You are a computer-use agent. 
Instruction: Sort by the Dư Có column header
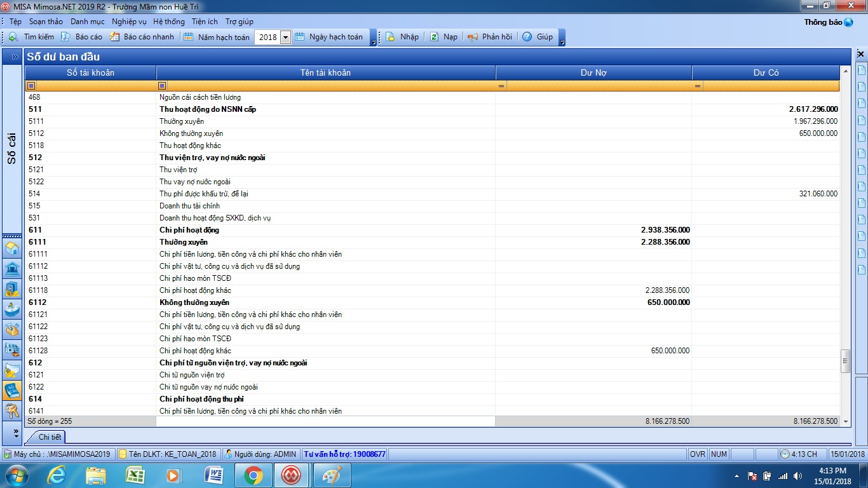pyautogui.click(x=766, y=72)
